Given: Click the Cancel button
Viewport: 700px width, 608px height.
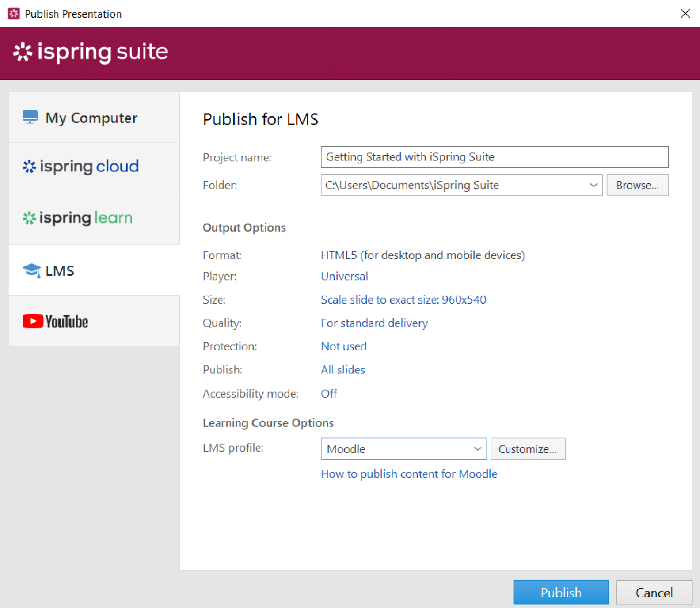Looking at the screenshot, I should (654, 592).
